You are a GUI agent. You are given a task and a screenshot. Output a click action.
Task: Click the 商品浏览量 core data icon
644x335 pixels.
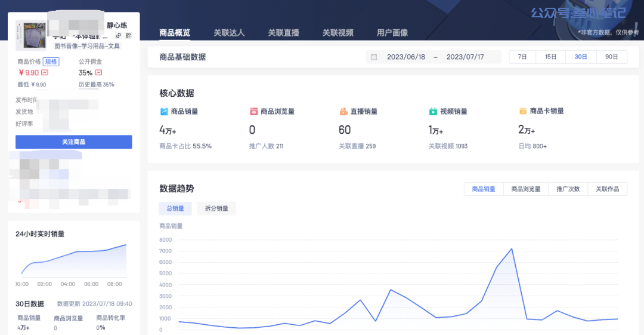coord(254,111)
